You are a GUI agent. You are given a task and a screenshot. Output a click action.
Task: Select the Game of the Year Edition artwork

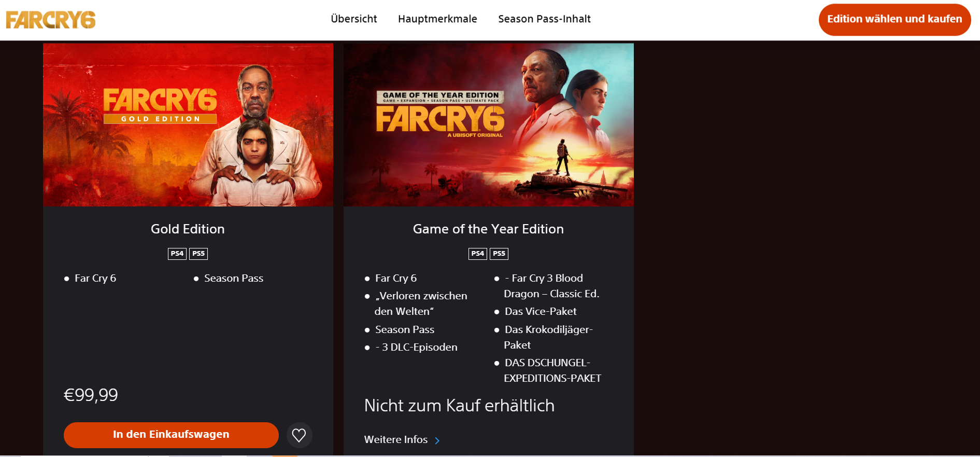click(489, 125)
